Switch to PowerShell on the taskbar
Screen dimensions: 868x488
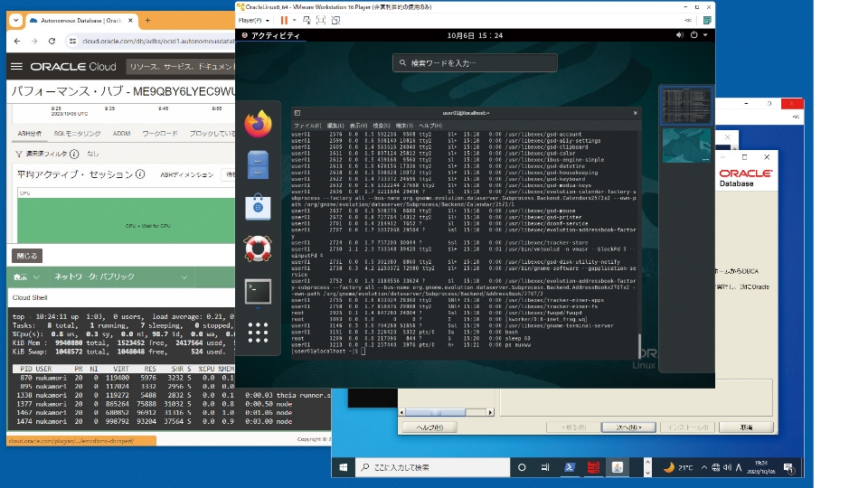point(570,467)
